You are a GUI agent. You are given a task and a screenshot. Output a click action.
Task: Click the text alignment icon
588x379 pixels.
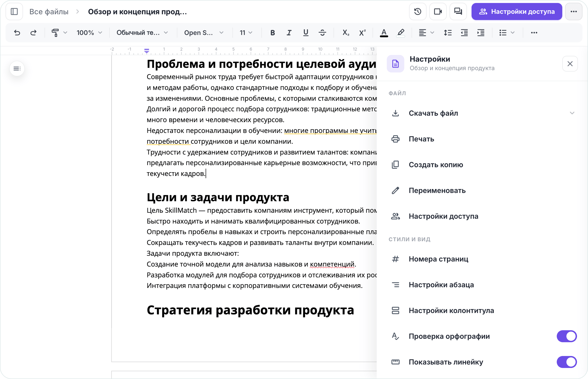422,32
